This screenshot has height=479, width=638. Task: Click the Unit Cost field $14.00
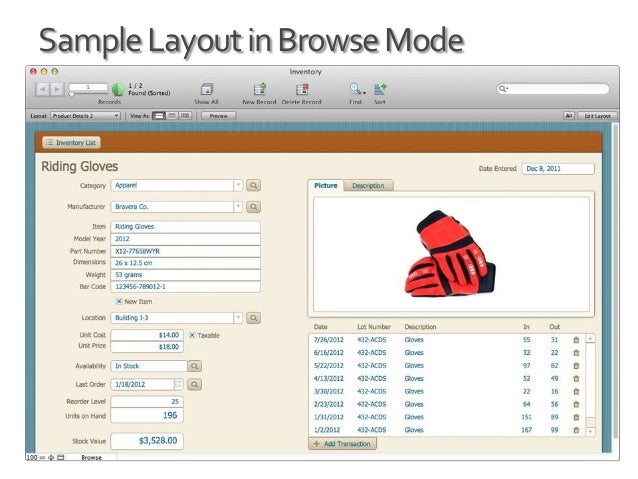tap(147, 335)
